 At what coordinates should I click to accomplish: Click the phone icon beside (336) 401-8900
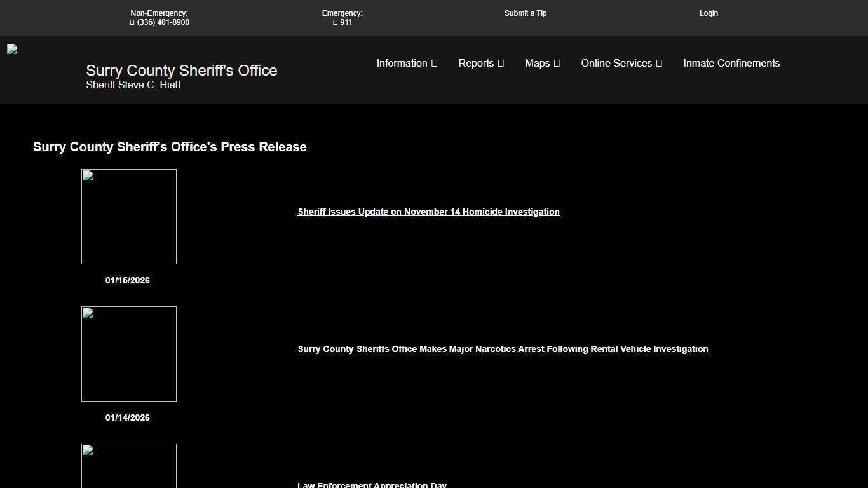[x=132, y=22]
